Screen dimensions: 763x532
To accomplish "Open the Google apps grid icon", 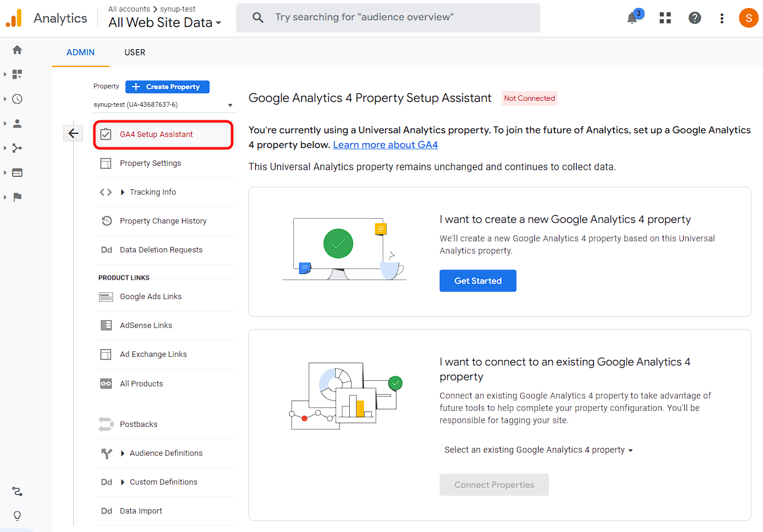I will [x=665, y=18].
